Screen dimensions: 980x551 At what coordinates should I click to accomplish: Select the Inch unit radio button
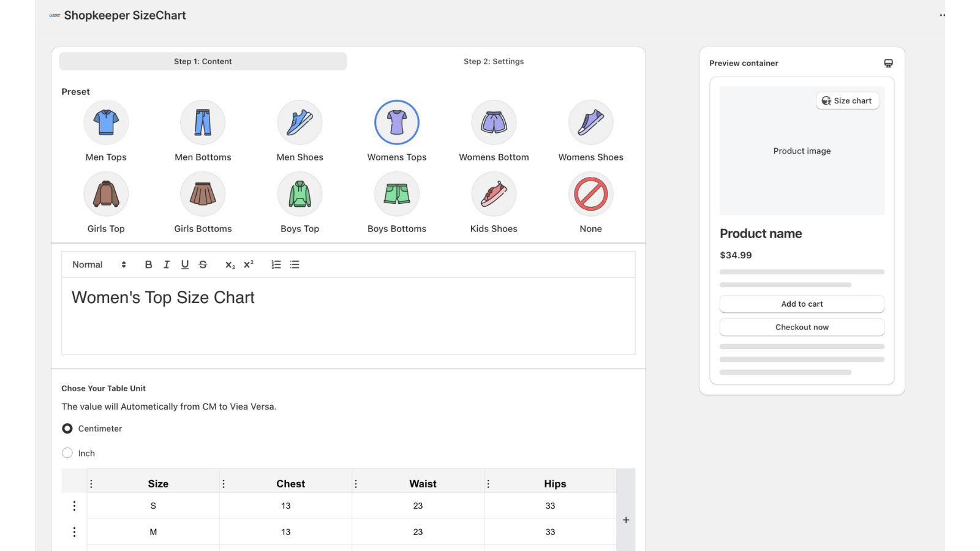pyautogui.click(x=67, y=453)
